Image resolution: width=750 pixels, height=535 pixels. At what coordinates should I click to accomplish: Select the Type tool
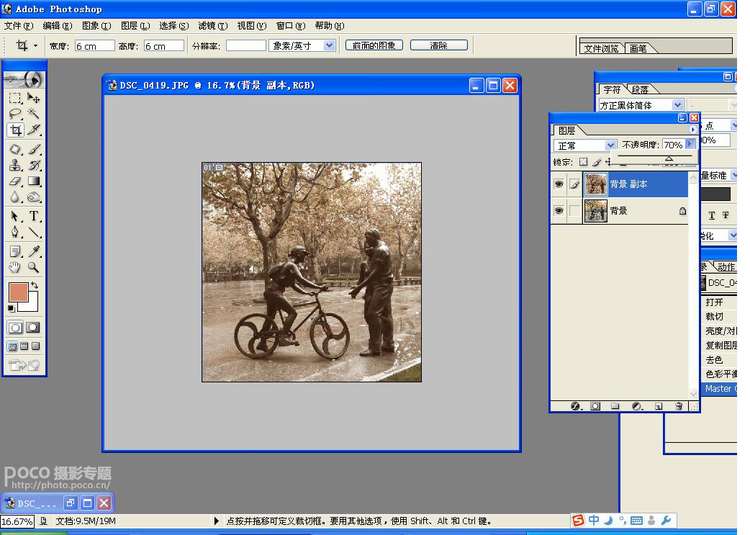click(x=33, y=216)
